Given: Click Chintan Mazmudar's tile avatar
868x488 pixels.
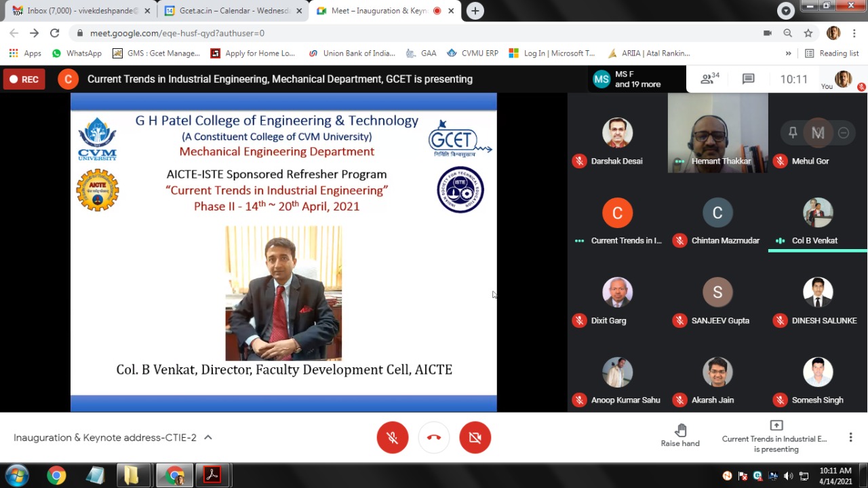Looking at the screenshot, I should point(717,212).
